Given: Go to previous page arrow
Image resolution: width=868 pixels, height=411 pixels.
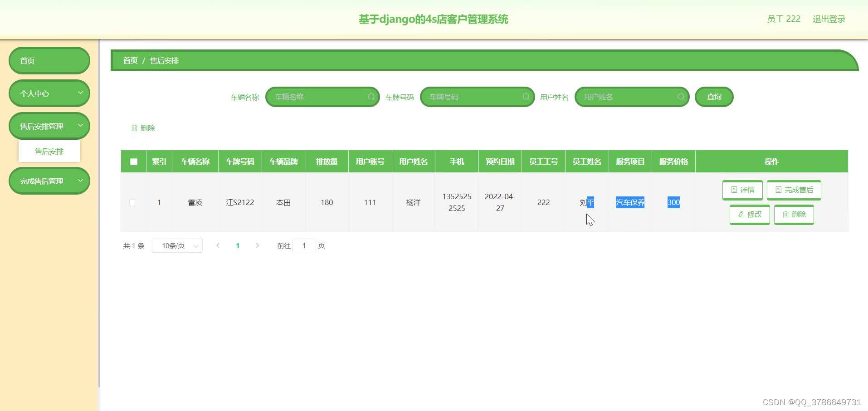Looking at the screenshot, I should pos(218,245).
